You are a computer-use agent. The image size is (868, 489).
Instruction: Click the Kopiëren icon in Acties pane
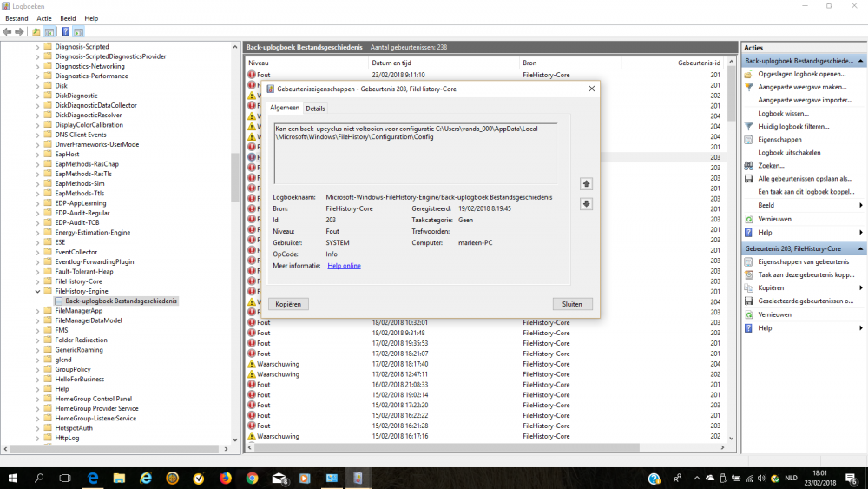[x=748, y=288]
